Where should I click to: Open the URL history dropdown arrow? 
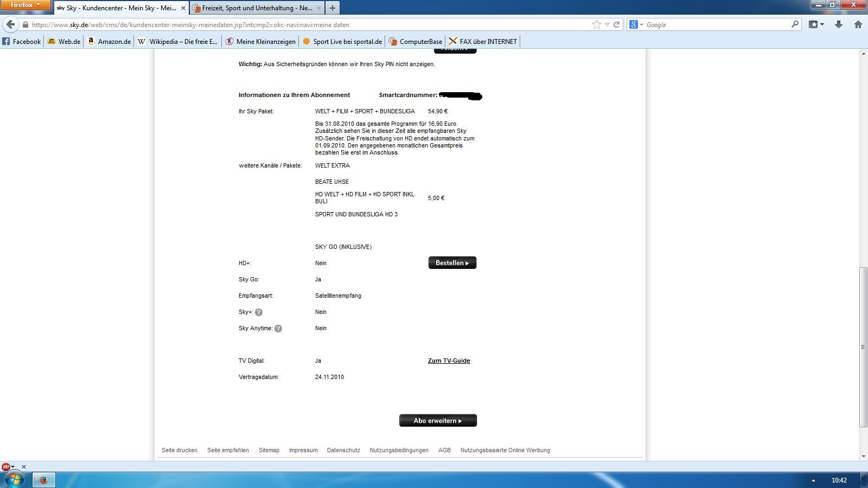pos(608,24)
